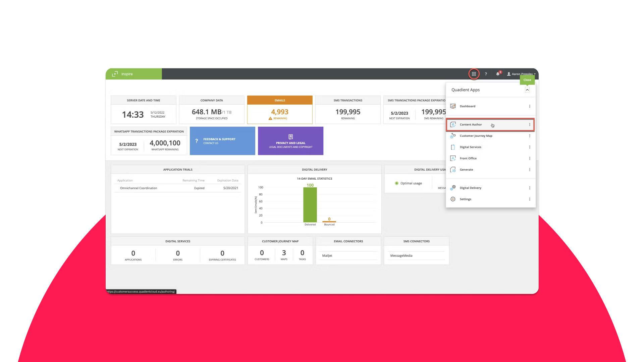Click the apps grid icon in header
Screen dimensions: 644x362
click(x=474, y=74)
